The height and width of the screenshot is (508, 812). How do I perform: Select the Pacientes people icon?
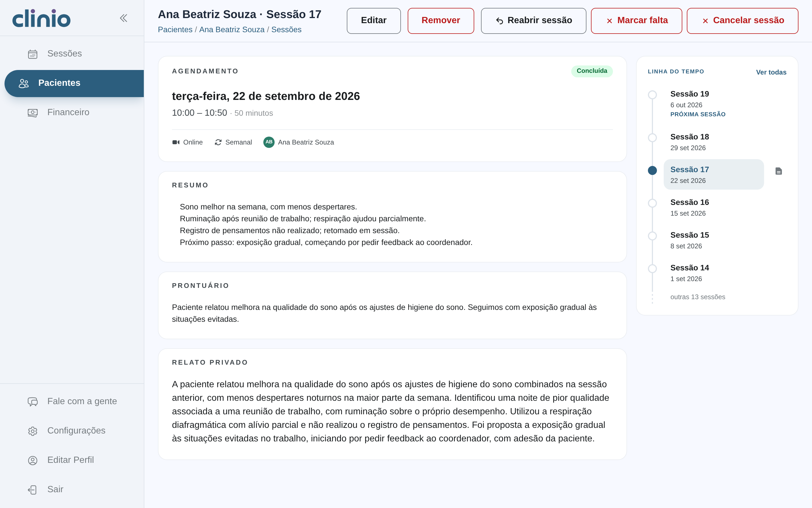pyautogui.click(x=23, y=83)
